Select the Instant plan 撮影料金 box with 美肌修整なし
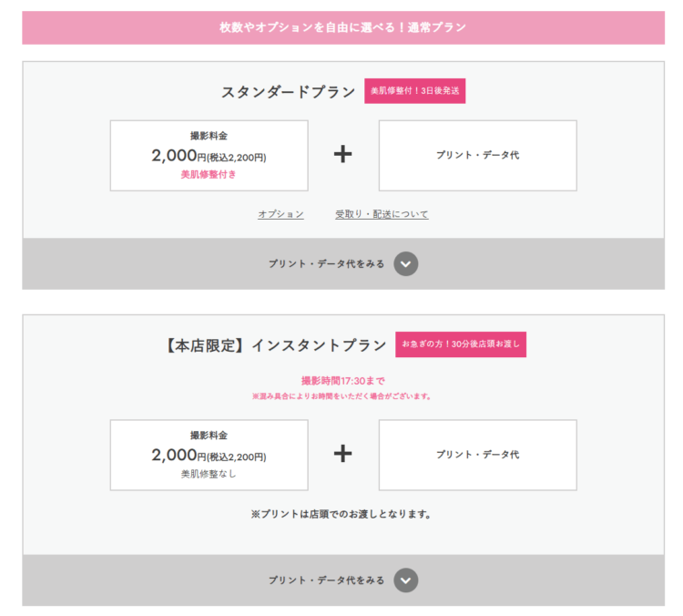This screenshot has height=616, width=683. pos(209,455)
